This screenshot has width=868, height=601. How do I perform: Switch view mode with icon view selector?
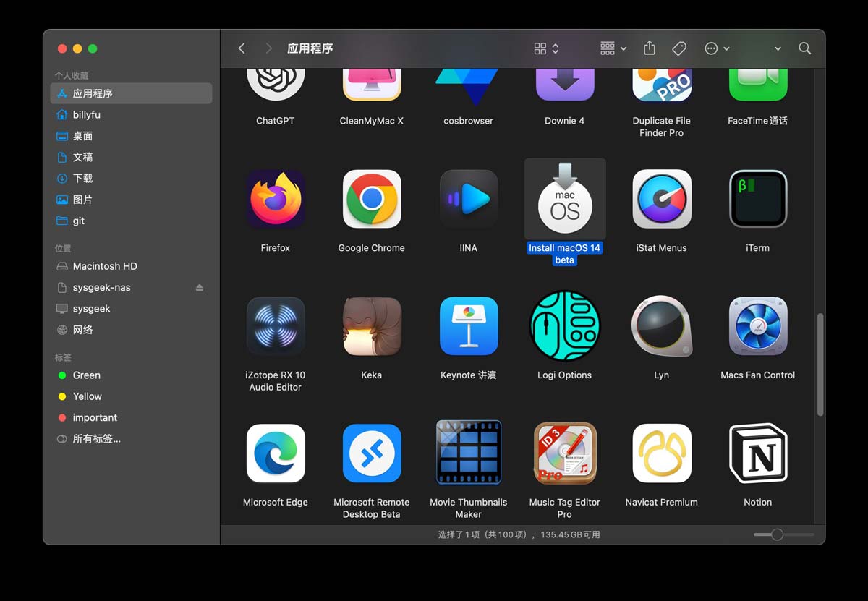coord(546,48)
